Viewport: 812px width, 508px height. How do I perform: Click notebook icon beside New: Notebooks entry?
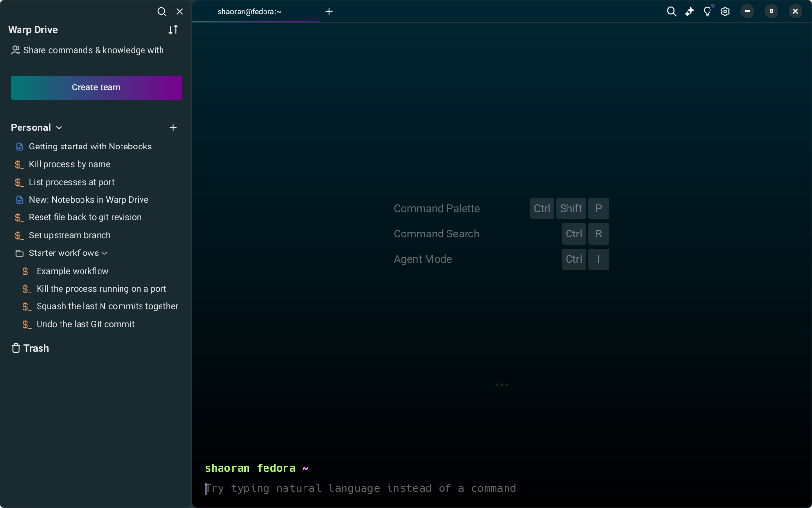pos(20,200)
